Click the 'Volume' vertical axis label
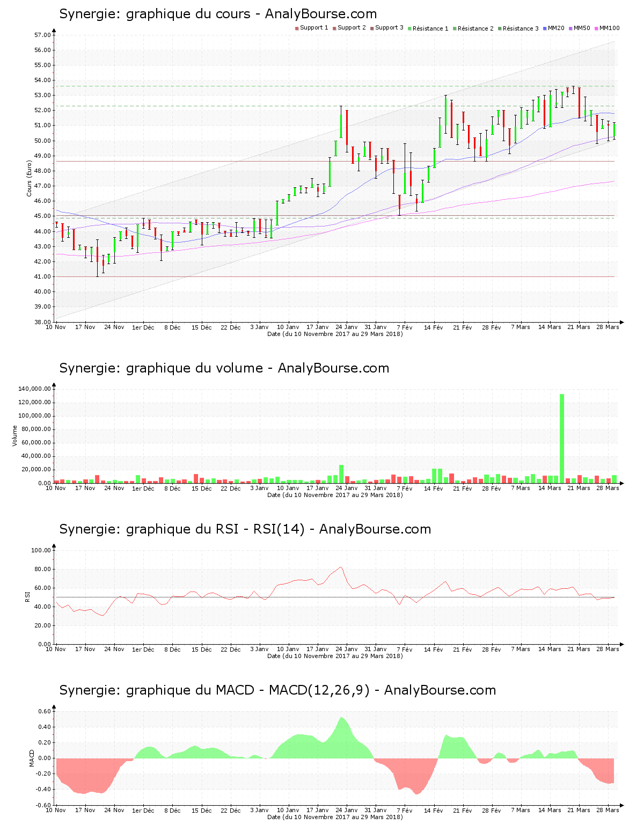The image size is (644, 832). click(15, 435)
